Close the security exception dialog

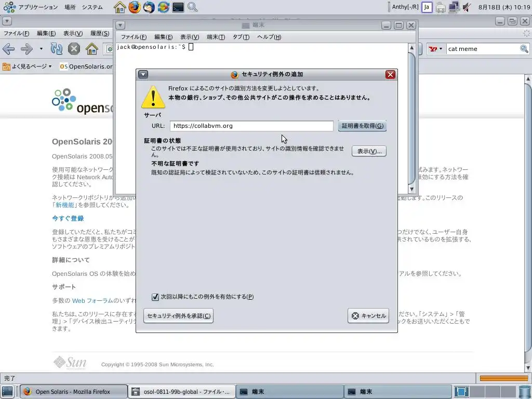tap(390, 75)
